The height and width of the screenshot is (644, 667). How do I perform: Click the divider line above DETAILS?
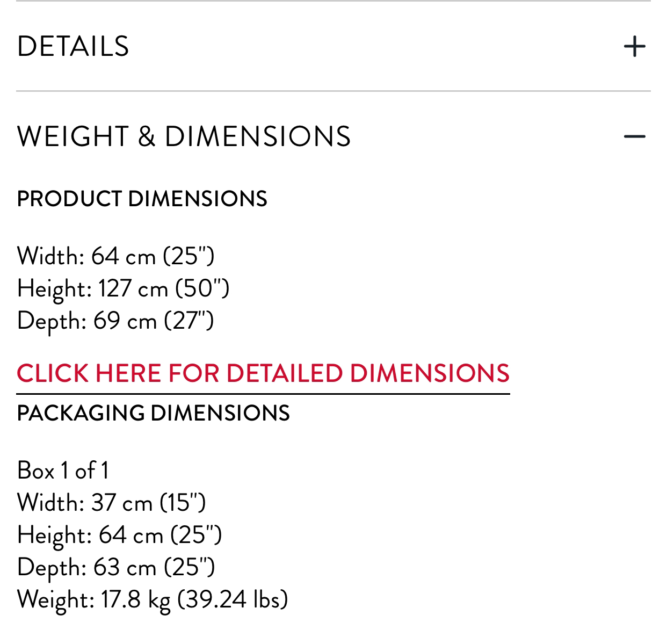pos(334,1)
